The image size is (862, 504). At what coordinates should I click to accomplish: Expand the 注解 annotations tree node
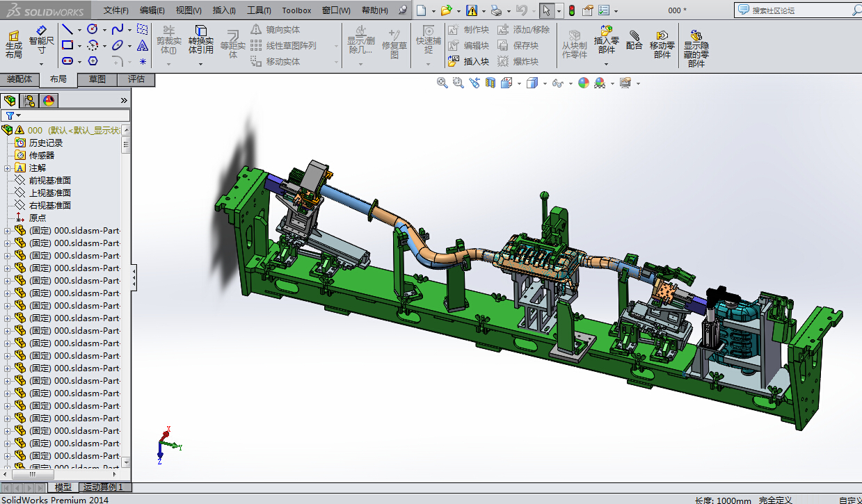8,168
